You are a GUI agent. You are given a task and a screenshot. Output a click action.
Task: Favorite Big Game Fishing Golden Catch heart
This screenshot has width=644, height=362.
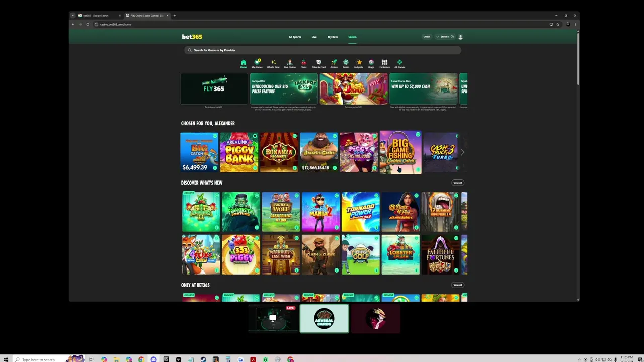[x=418, y=135]
